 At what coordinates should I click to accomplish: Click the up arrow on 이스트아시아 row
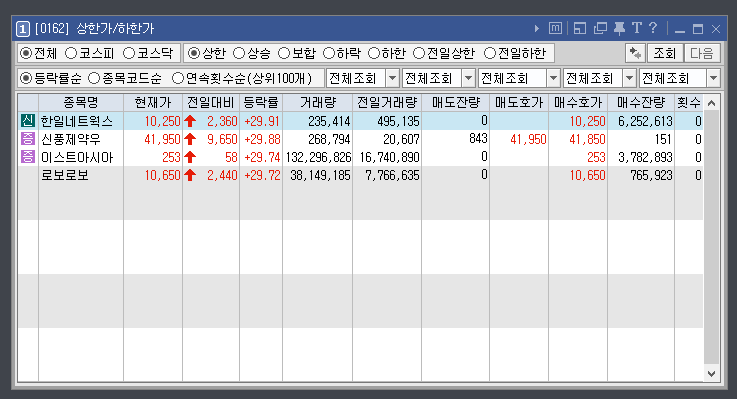[190, 157]
